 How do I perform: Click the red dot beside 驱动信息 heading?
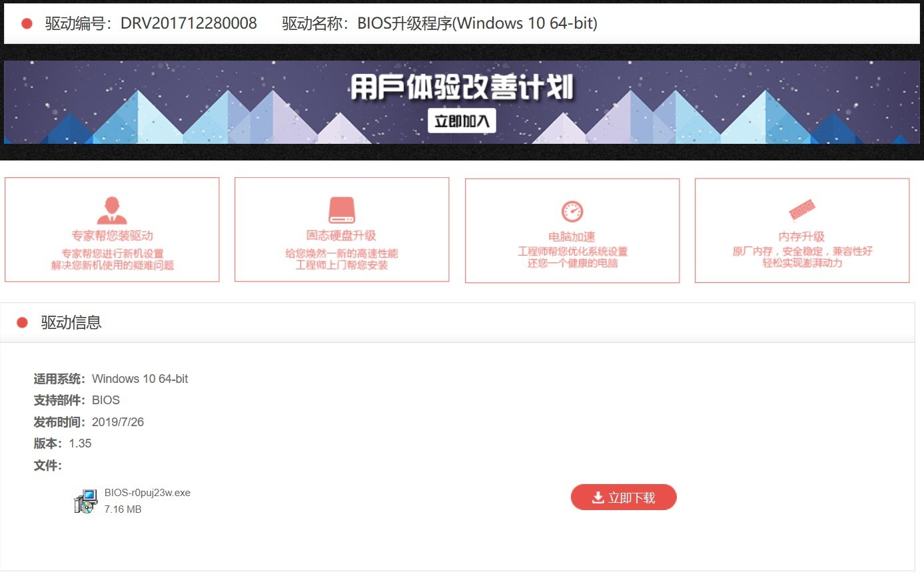(x=21, y=322)
